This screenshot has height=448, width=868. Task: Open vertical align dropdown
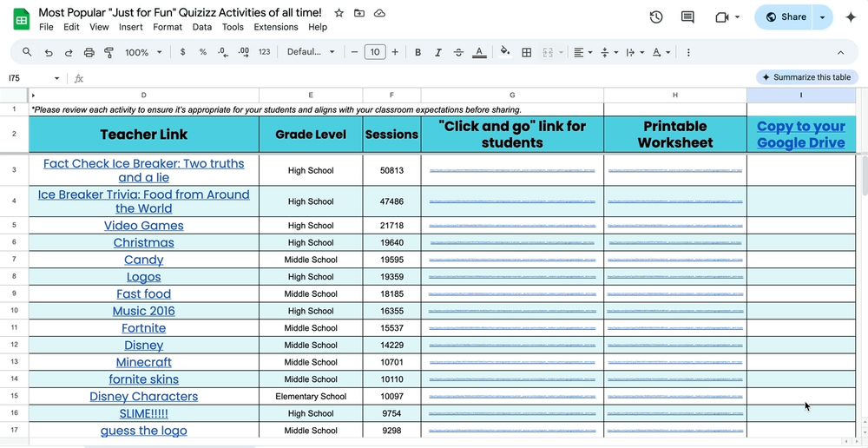(609, 52)
